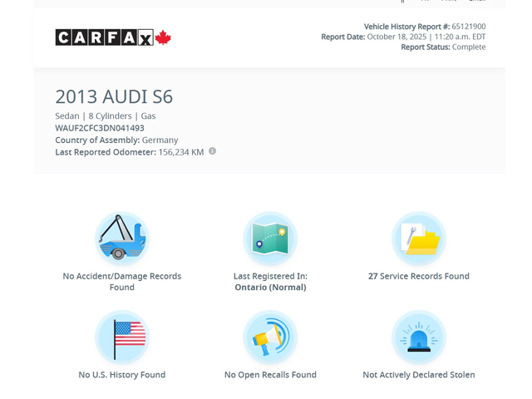The width and height of the screenshot is (532, 399).
Task: Open Last Registered In Ontario (Normal) link
Action: point(270,282)
